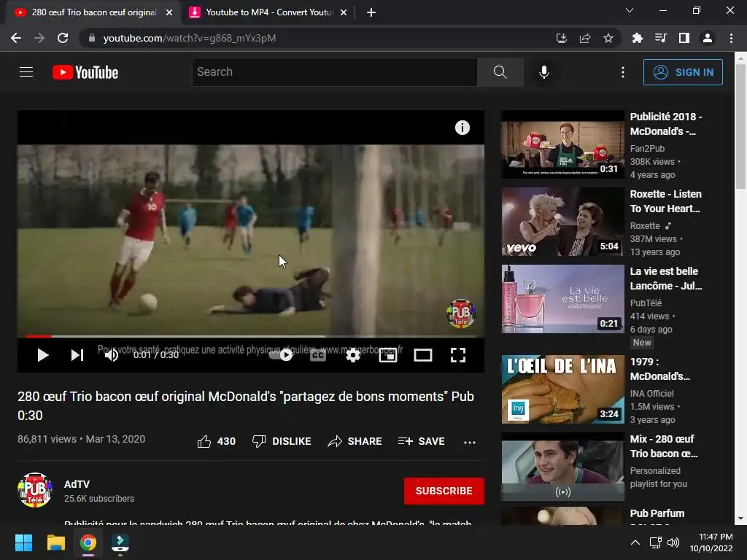Image resolution: width=747 pixels, height=560 pixels.
Task: Switch to Youtube to MP4 tab
Action: click(268, 12)
